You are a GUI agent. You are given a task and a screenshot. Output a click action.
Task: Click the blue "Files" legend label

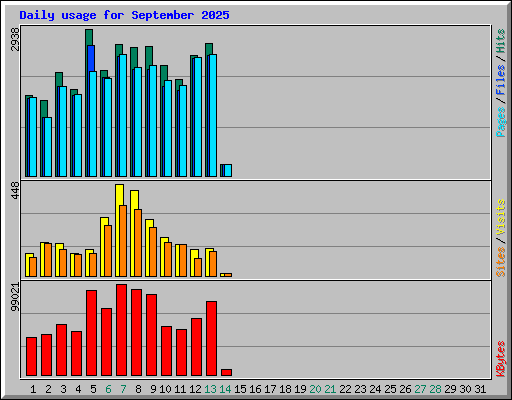click(500, 79)
